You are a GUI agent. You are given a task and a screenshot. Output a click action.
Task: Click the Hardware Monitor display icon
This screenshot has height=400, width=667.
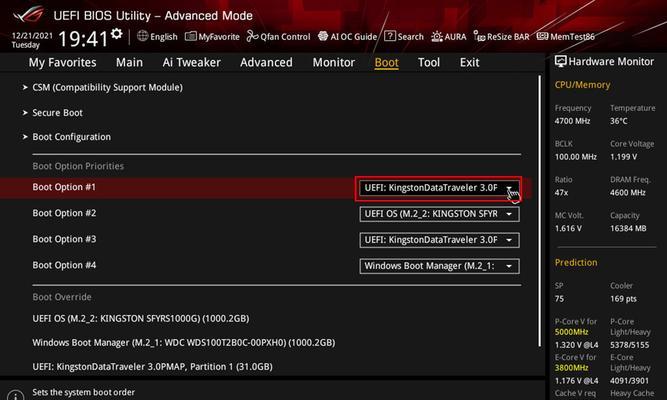560,62
